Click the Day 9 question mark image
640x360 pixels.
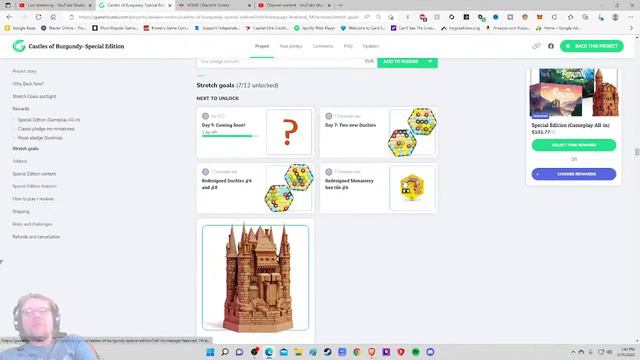click(289, 132)
